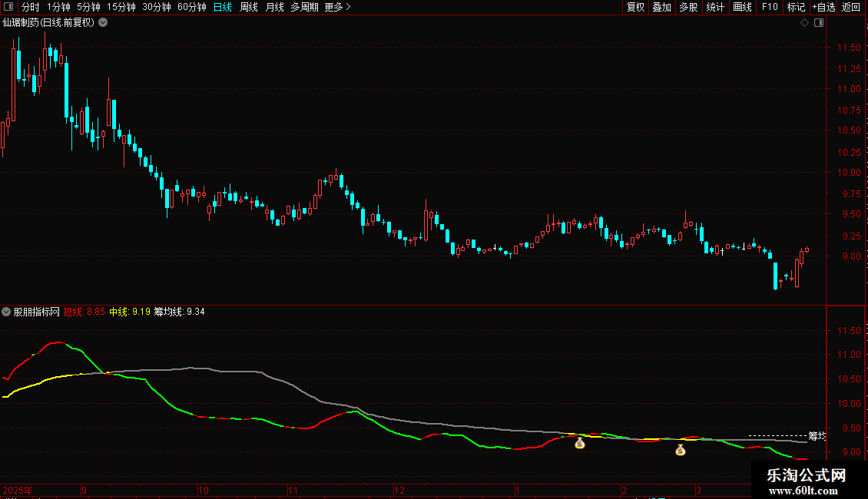
Task: Select the 15分钟 period
Action: pyautogui.click(x=121, y=7)
